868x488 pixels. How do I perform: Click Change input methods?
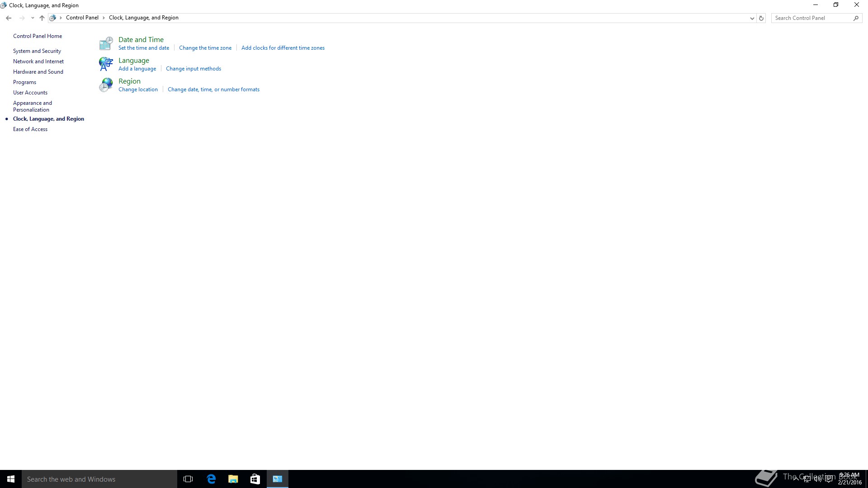coord(193,69)
